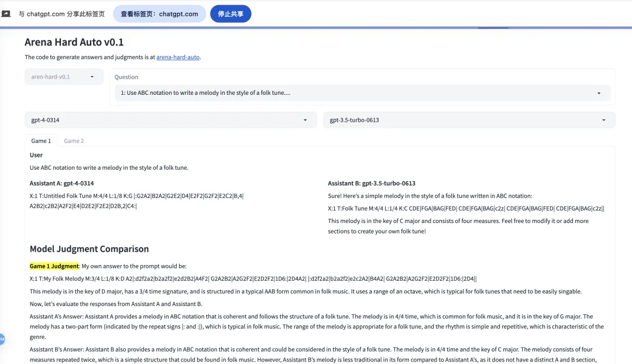Screen dimensions: 632x364
Task: Click the Arena Hard Auto v0.1 heading
Action: coord(74,42)
